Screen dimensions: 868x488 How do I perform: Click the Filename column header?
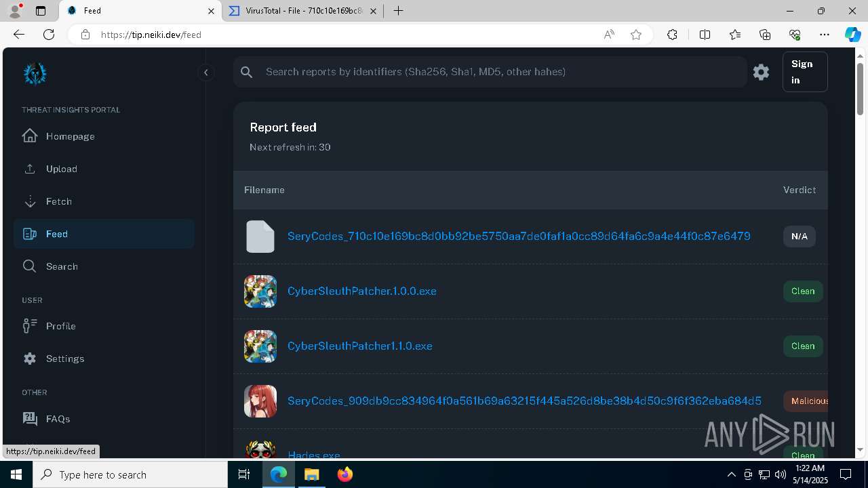tap(264, 190)
